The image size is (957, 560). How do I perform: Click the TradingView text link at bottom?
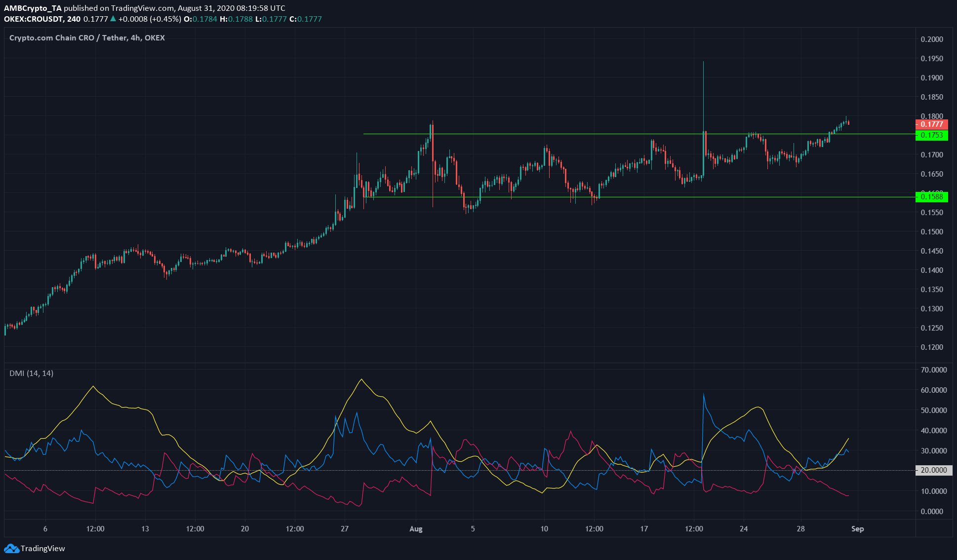tap(42, 548)
